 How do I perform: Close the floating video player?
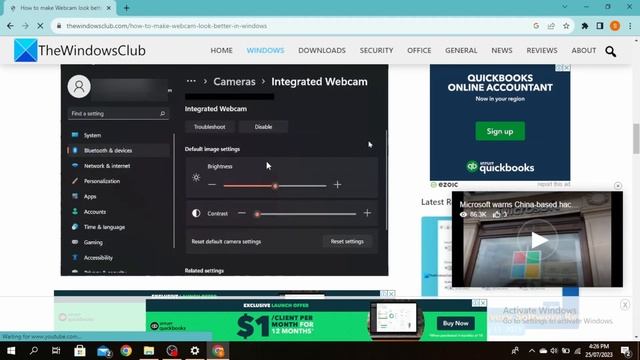(618, 186)
